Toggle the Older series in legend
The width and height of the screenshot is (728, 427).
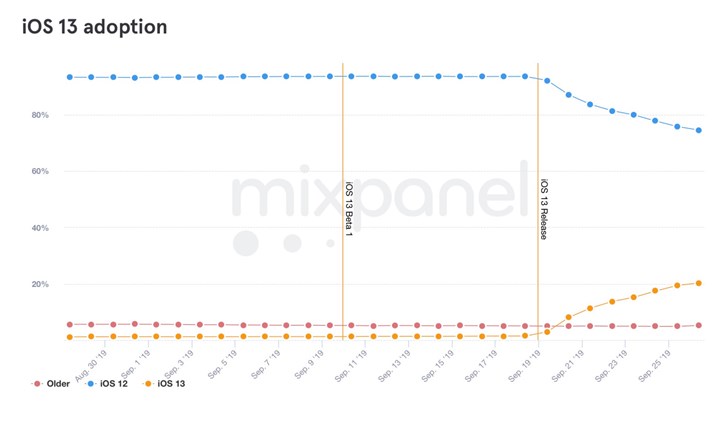[58, 384]
